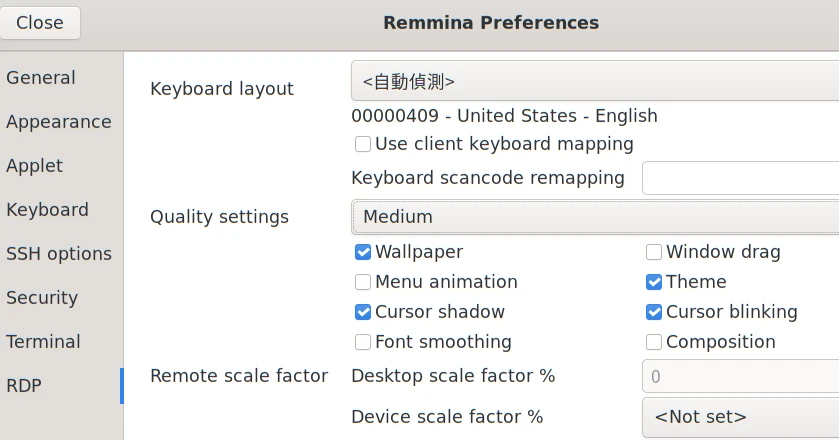Image resolution: width=839 pixels, height=440 pixels.
Task: Select the RDP tab
Action: [x=25, y=386]
